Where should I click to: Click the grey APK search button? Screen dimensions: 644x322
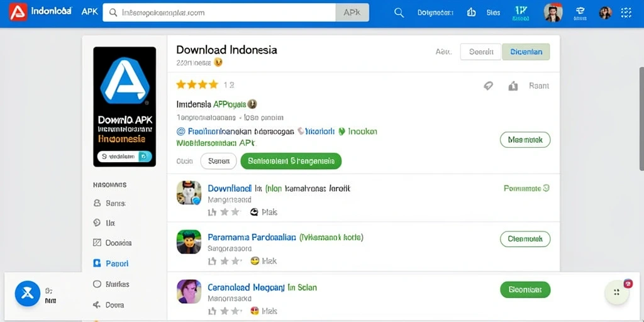pyautogui.click(x=352, y=13)
